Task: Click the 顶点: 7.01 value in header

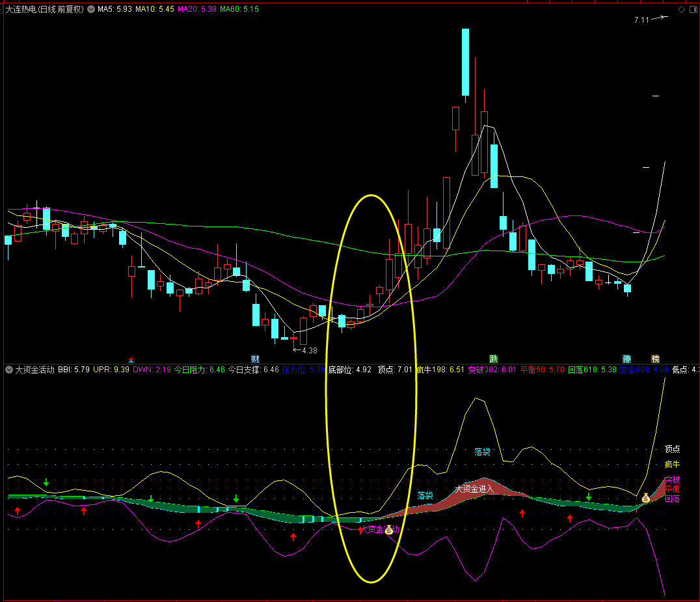Action: click(x=395, y=370)
